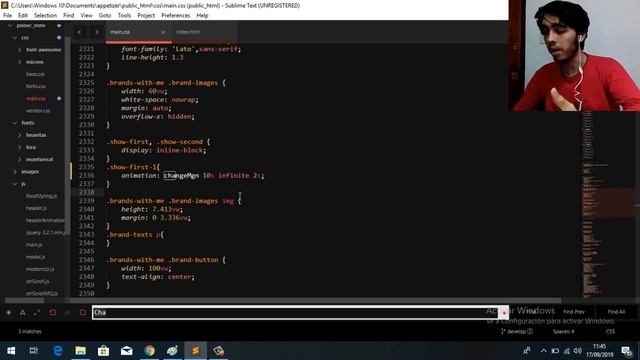Expand the font-awesome folder

point(20,50)
